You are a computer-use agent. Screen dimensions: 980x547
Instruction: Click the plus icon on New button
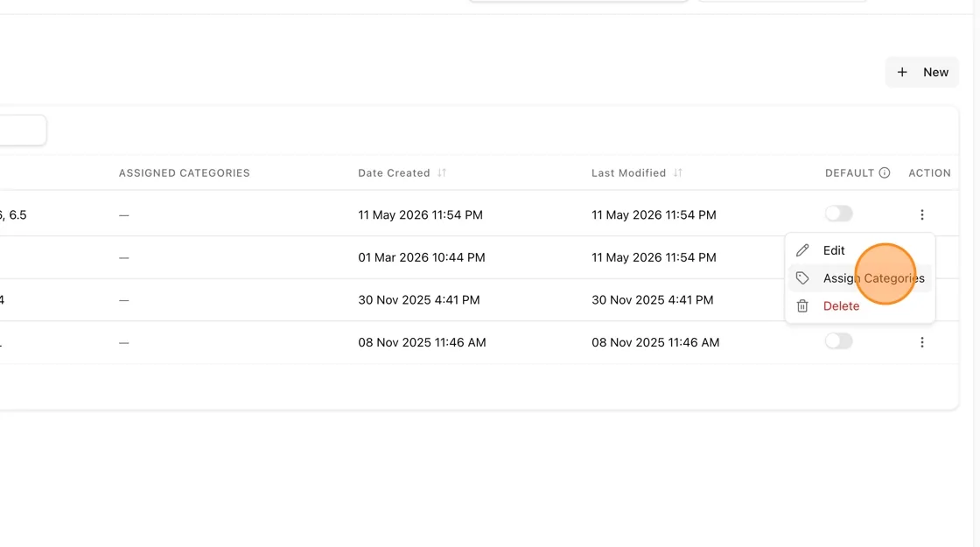pyautogui.click(x=902, y=73)
